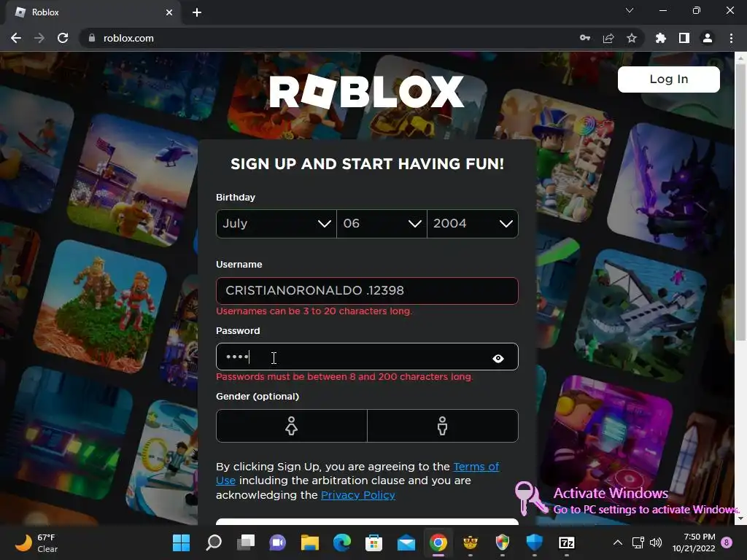Open the Chrome extensions puzzle icon

click(x=661, y=38)
